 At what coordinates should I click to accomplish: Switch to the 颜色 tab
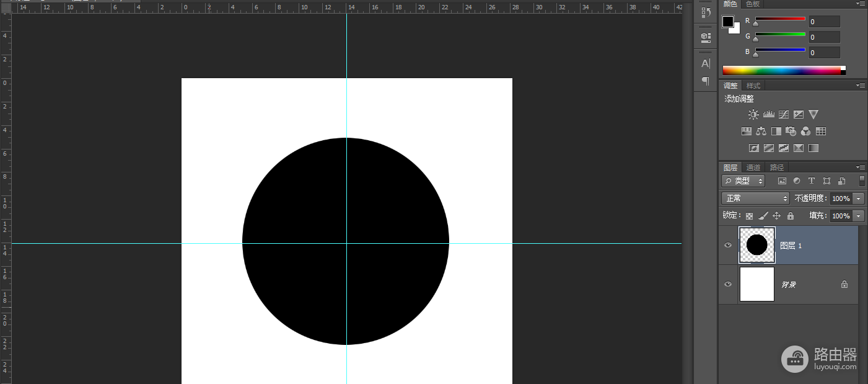pyautogui.click(x=730, y=4)
